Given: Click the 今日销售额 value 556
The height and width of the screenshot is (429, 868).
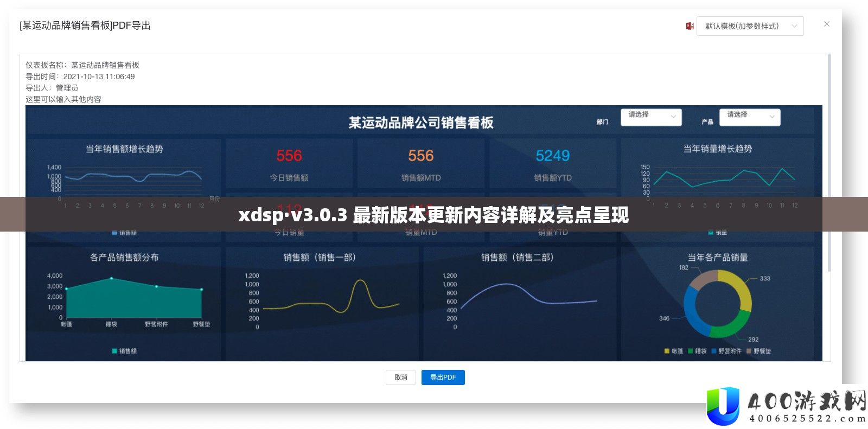Looking at the screenshot, I should 289,156.
